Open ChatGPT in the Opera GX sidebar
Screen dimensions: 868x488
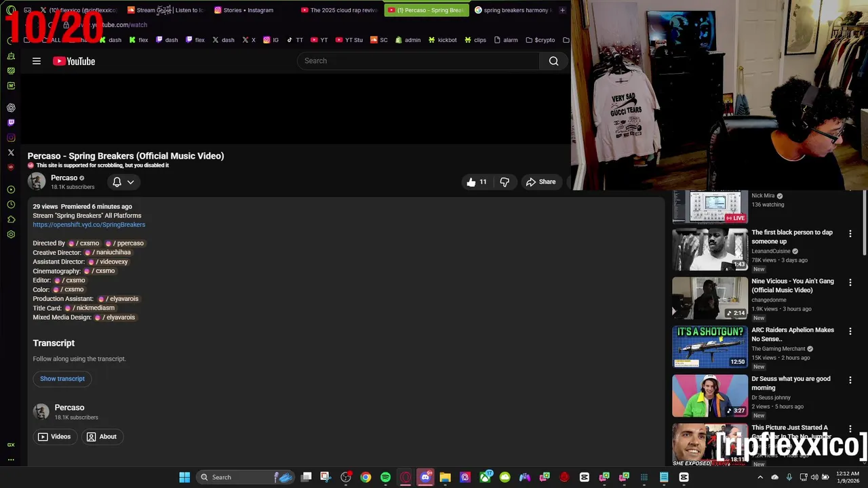coord(11,108)
